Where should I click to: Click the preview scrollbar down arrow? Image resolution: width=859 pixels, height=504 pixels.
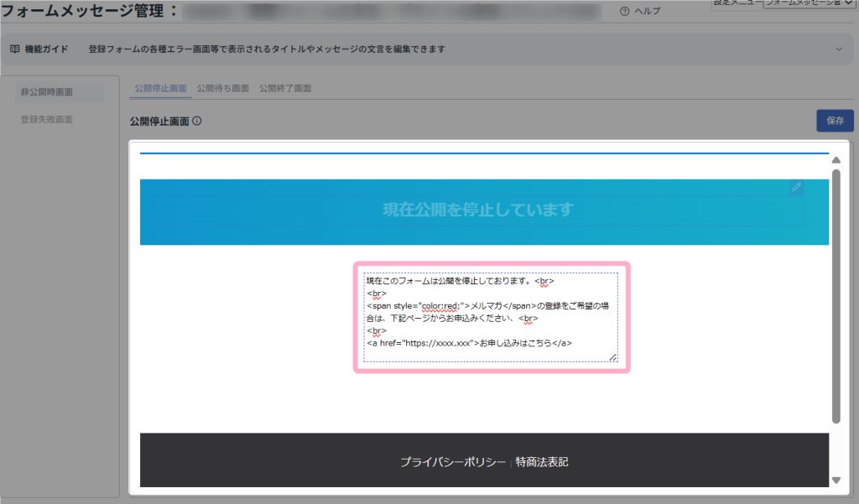(x=836, y=480)
